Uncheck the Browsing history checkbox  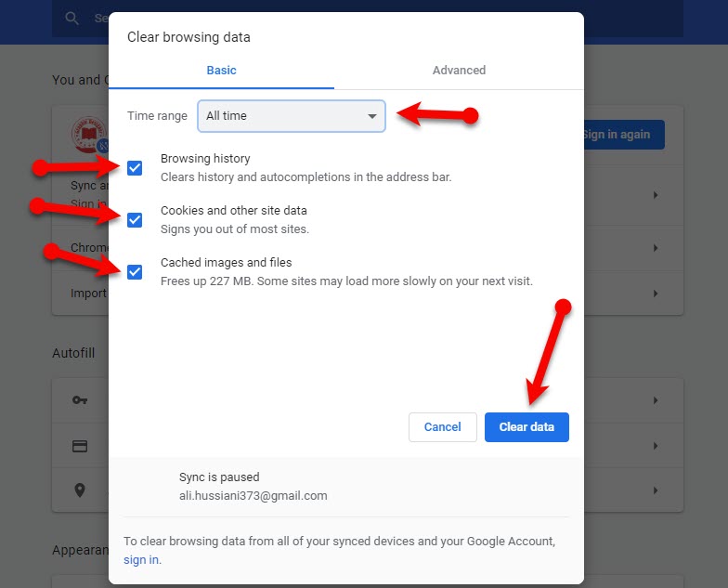(x=135, y=168)
